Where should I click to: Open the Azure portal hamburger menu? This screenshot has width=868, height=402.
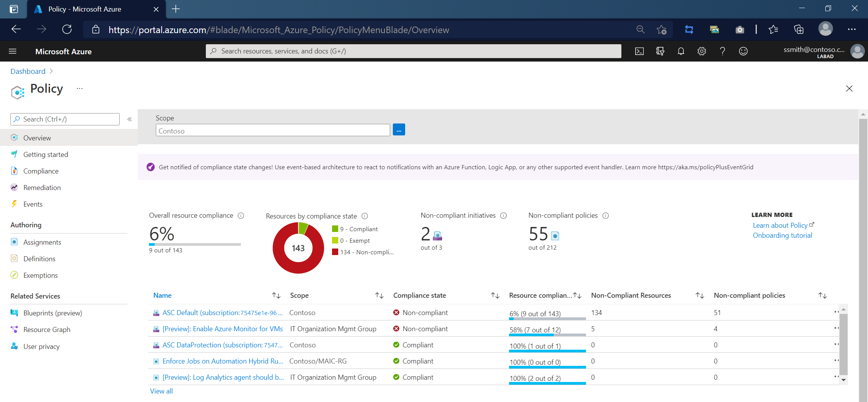click(13, 51)
